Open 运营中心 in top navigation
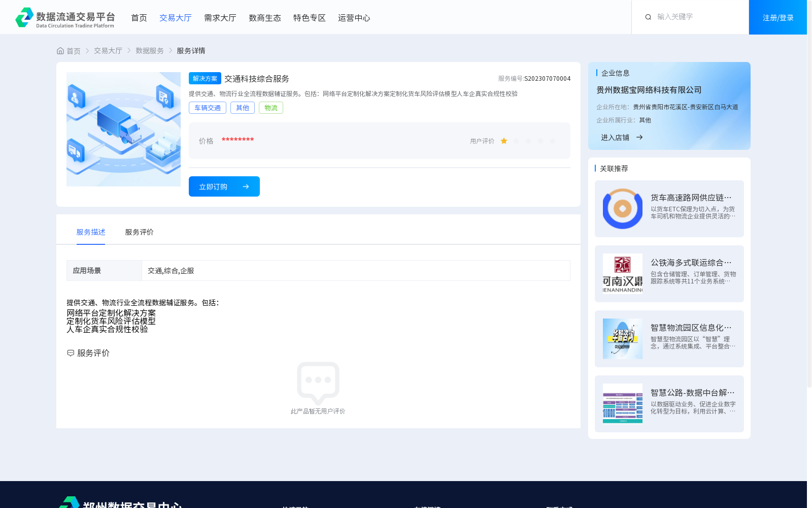This screenshot has width=812, height=508. (354, 18)
